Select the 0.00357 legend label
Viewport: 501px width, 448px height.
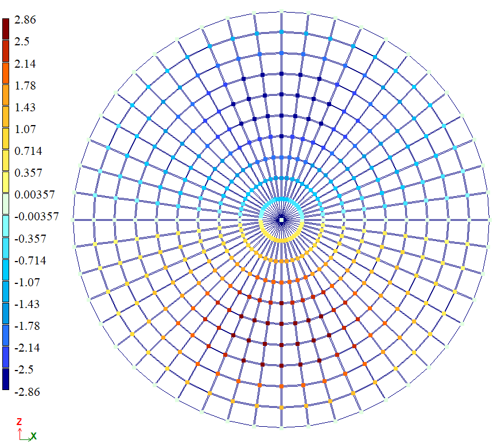[34, 195]
